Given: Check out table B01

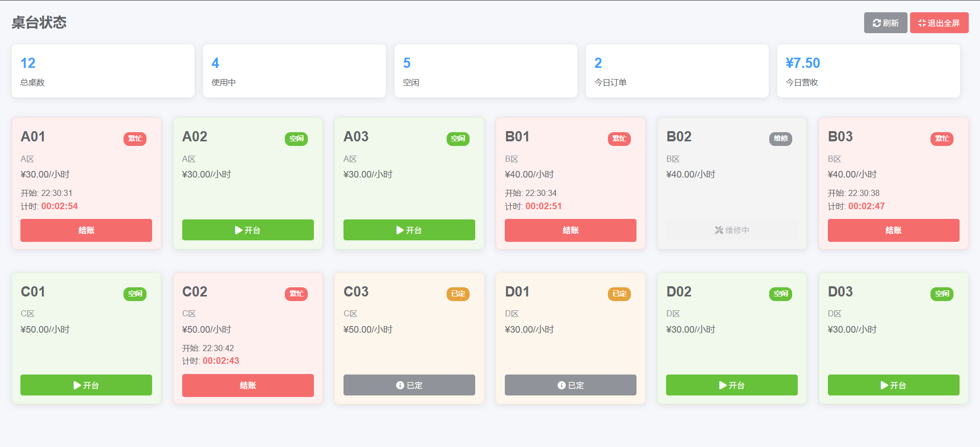Looking at the screenshot, I should click(x=570, y=230).
